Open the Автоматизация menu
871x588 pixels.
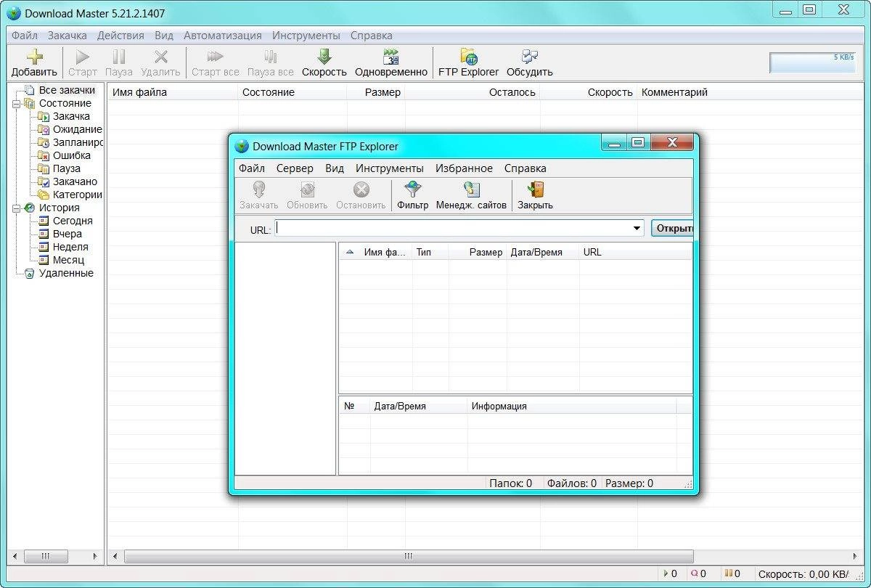click(x=223, y=35)
